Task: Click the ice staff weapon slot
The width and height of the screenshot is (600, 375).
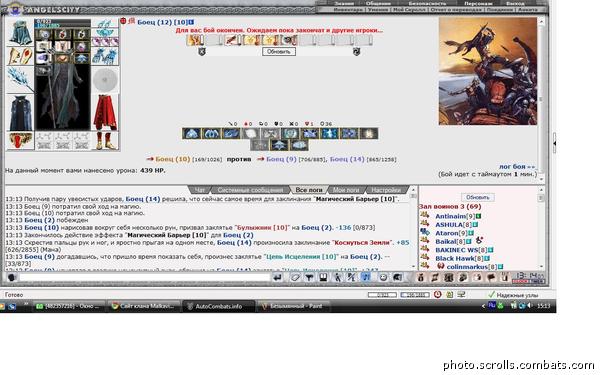Action: pos(19,79)
